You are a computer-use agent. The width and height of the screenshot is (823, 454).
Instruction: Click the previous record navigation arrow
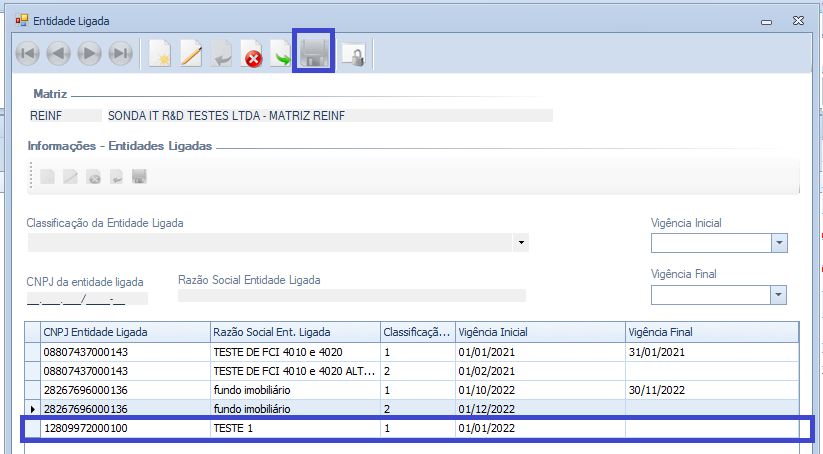[x=58, y=54]
